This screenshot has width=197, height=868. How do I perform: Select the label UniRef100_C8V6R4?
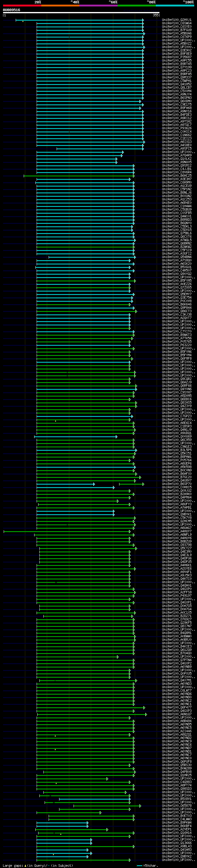click(177, 172)
